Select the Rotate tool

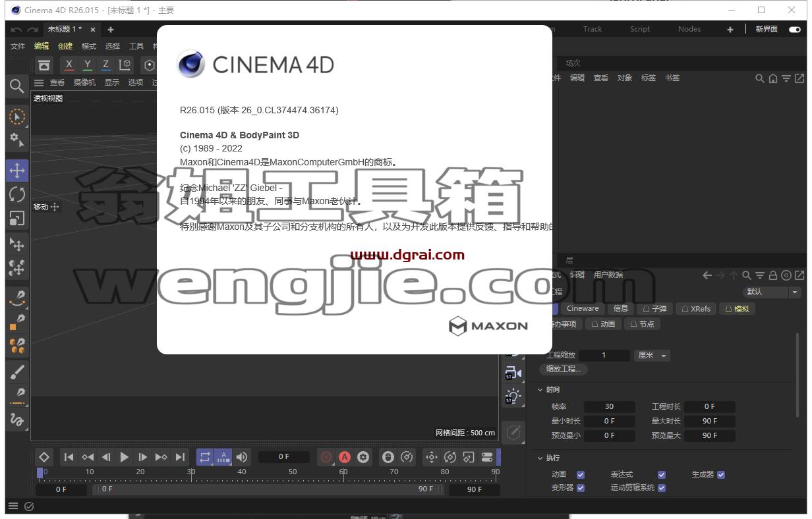[17, 194]
